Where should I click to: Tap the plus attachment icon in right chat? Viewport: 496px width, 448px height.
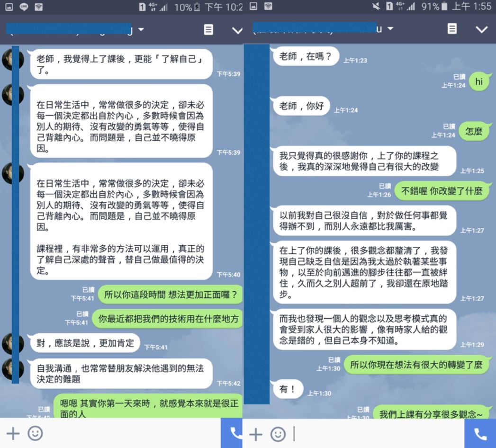[x=255, y=434]
